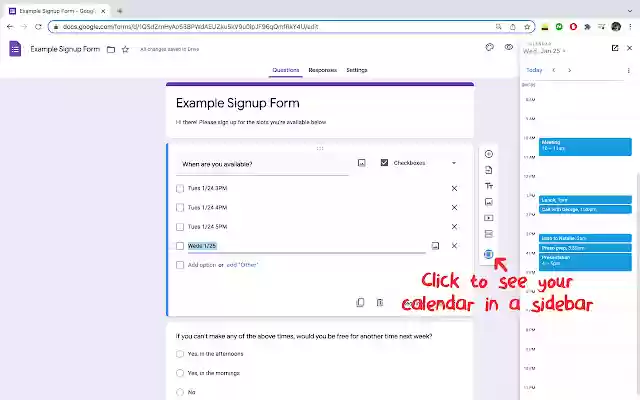Screen dimensions: 640x400
Task: Select 'Yes, in the afternoons' radio
Action: coord(180,354)
